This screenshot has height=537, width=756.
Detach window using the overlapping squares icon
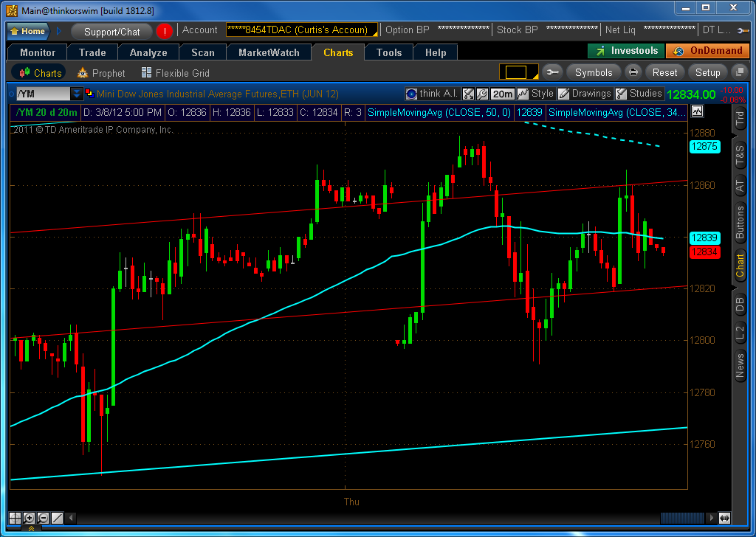739,72
